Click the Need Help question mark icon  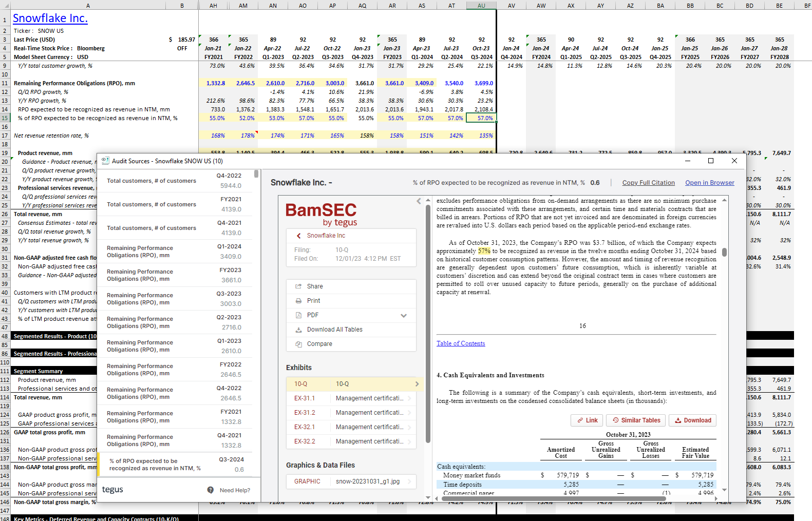coord(211,490)
